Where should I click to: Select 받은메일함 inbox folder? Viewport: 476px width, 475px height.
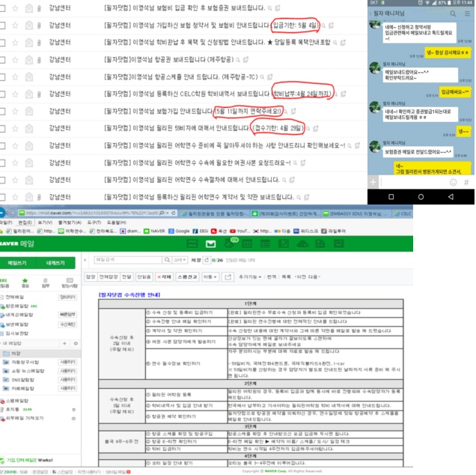(x=17, y=306)
